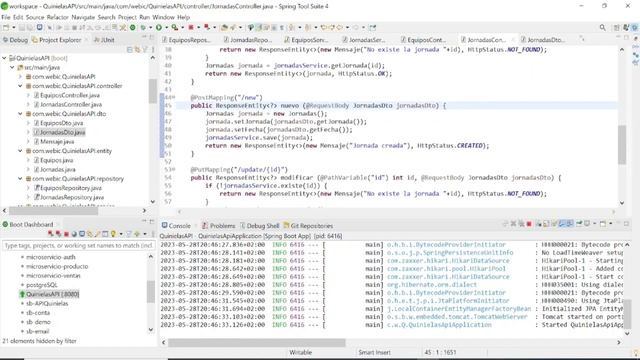The image size is (640, 360).
Task: Click the Boot Dashboard tag filter field
Action: [x=78, y=245]
